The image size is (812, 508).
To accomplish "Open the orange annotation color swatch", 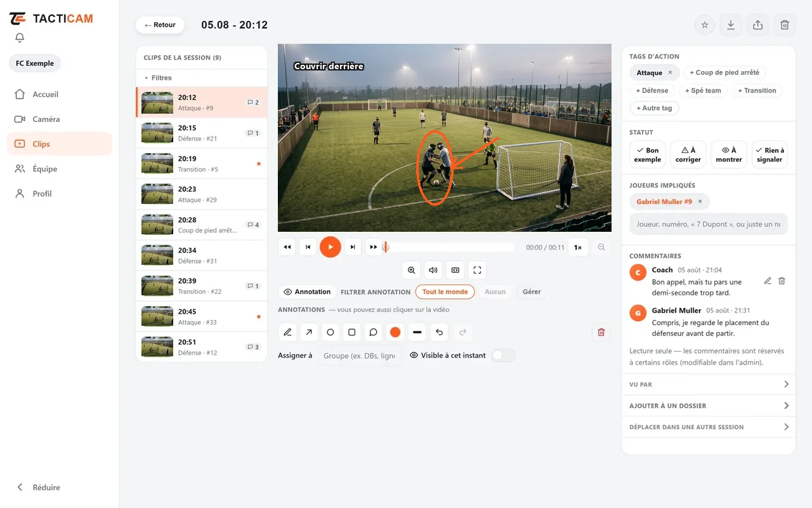I will 395,332.
